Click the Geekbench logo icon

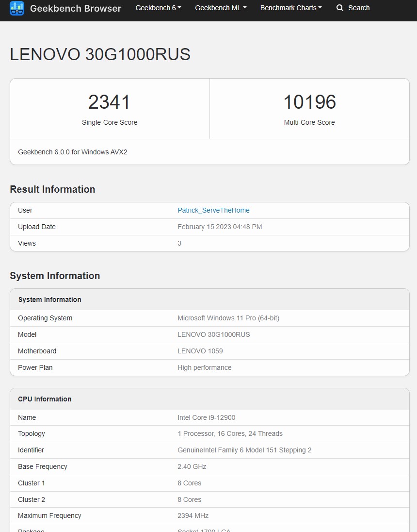17,8
